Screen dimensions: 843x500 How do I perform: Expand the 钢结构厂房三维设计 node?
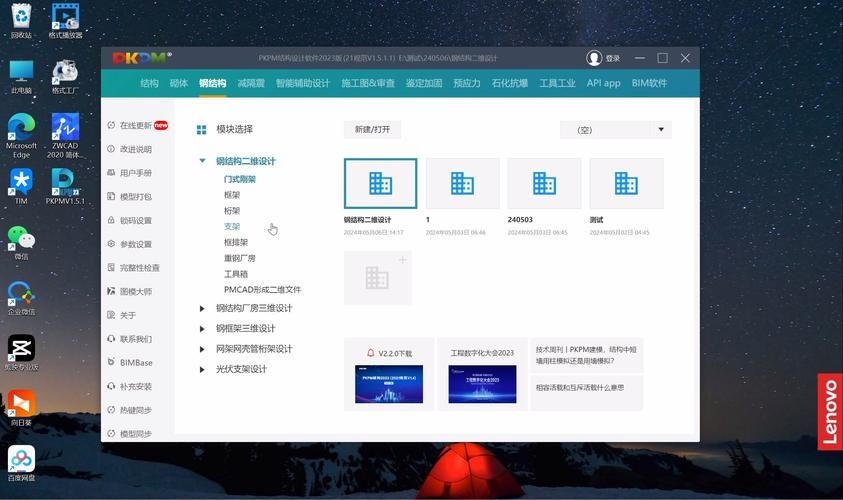click(202, 308)
